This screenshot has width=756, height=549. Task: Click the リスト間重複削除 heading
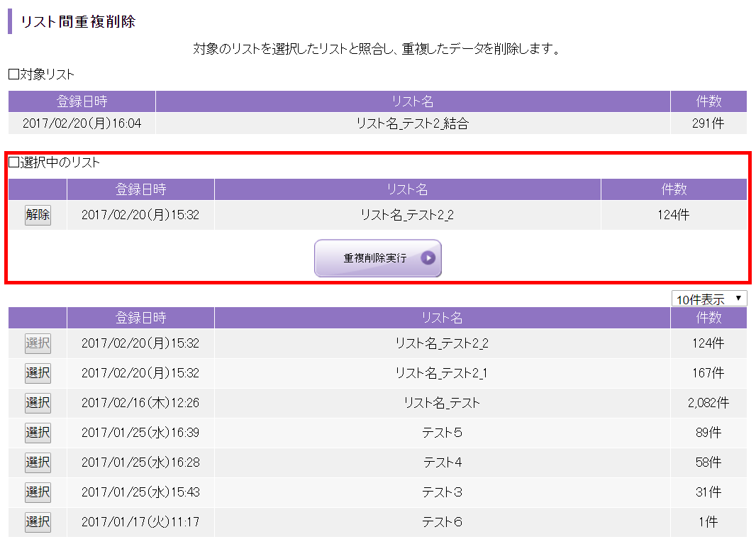point(77,22)
